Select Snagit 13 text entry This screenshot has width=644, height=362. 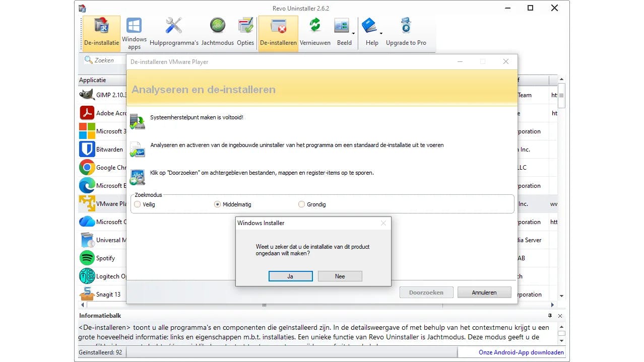pos(108,295)
